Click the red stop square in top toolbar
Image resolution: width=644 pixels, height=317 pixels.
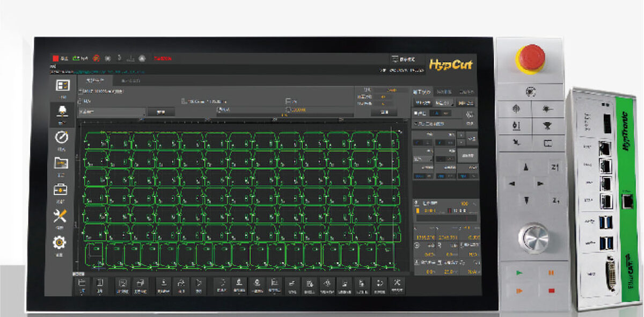pos(55,58)
